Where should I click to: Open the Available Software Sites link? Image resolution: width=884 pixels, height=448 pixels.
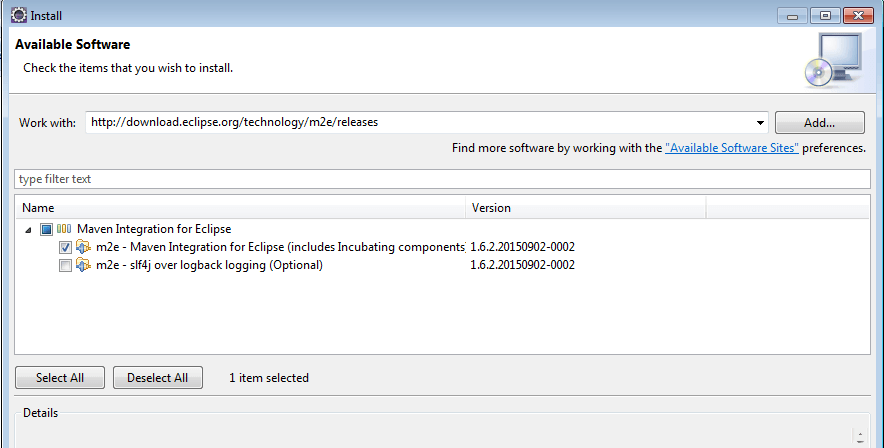pos(731,148)
